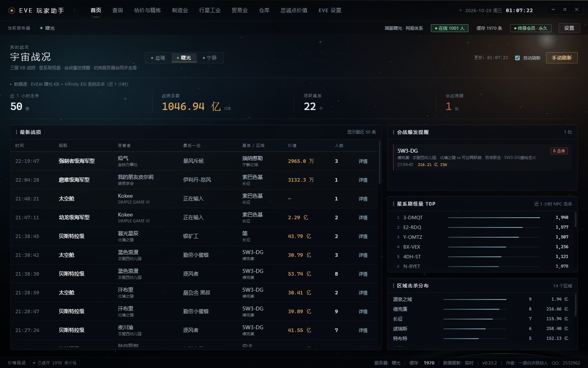The width and height of the screenshot is (588, 368).
Task: Click the value 53.74 亿
Action: pos(299,274)
